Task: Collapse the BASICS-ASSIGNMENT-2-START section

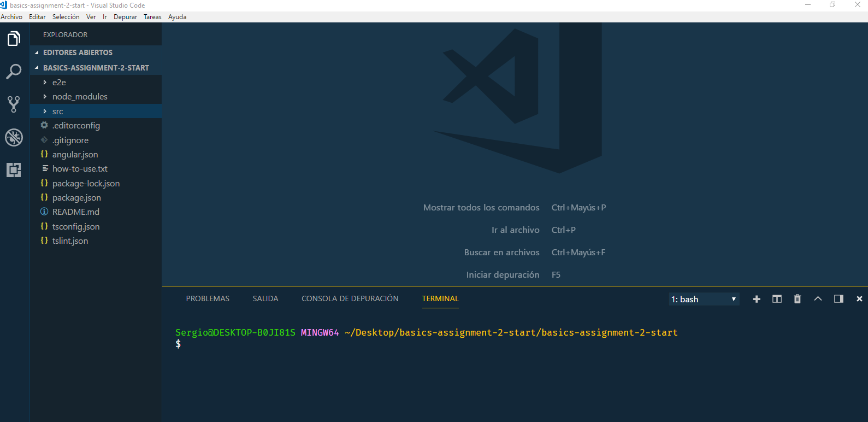Action: tap(96, 68)
